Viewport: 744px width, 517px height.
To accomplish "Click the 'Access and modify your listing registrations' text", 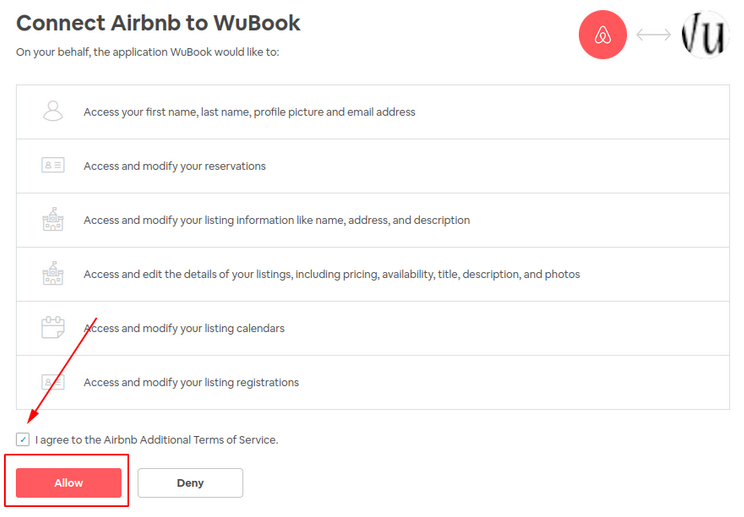I will tap(191, 382).
